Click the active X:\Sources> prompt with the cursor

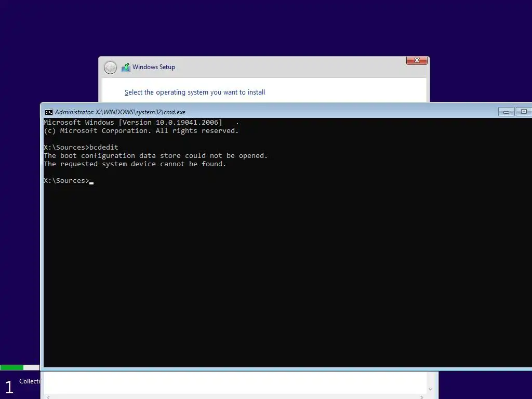click(x=69, y=180)
